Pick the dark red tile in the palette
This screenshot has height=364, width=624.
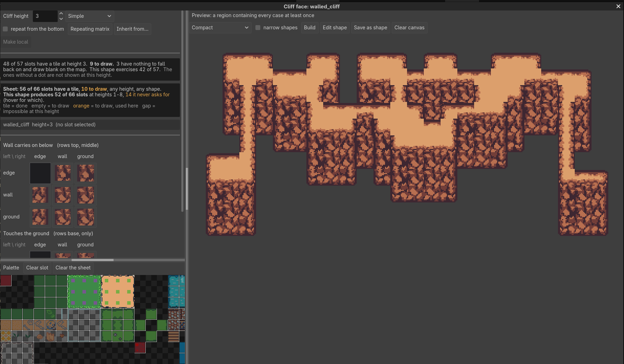[x=6, y=281]
